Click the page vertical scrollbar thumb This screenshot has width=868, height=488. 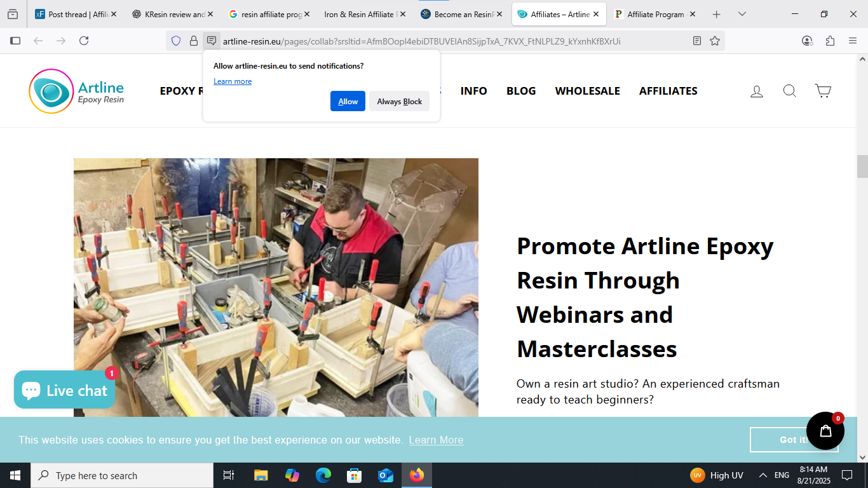862,166
